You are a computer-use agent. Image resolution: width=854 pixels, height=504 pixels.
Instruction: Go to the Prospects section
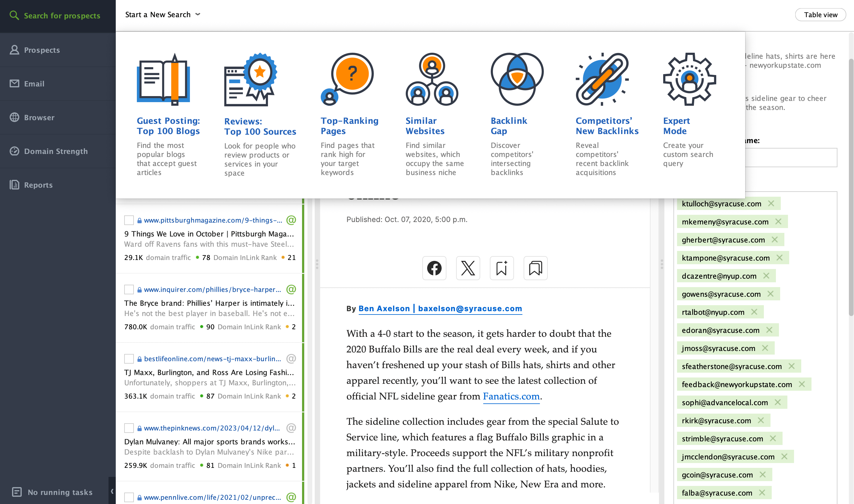[x=42, y=50]
